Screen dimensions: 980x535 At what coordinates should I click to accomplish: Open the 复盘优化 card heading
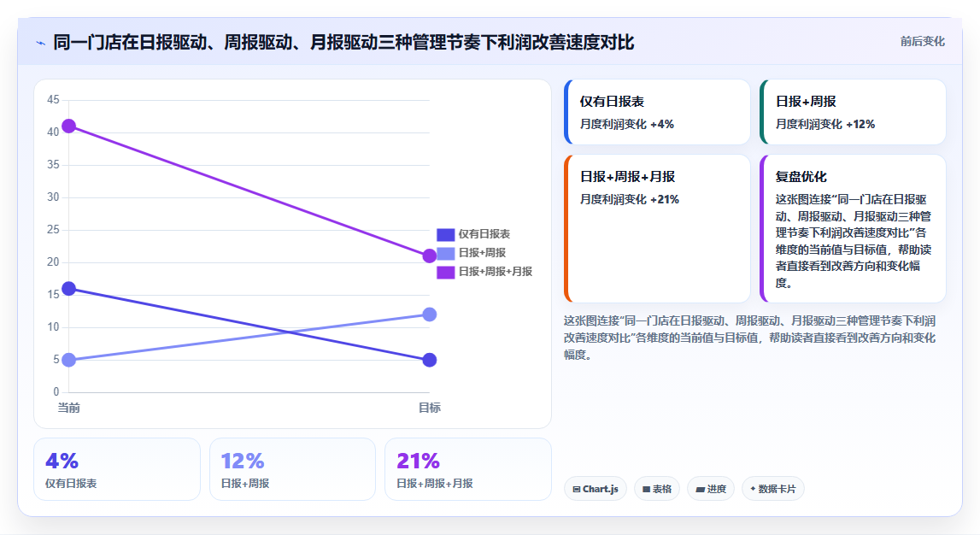pyautogui.click(x=801, y=177)
